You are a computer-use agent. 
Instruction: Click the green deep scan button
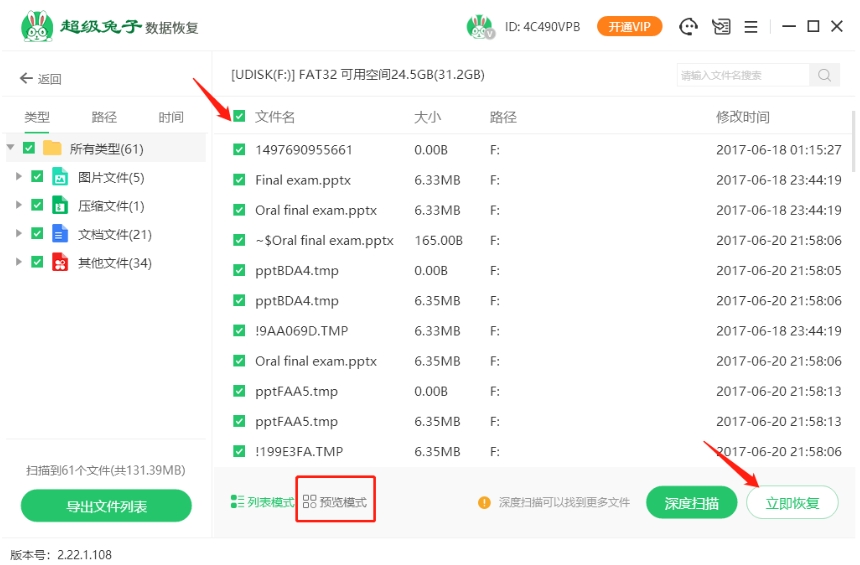692,503
